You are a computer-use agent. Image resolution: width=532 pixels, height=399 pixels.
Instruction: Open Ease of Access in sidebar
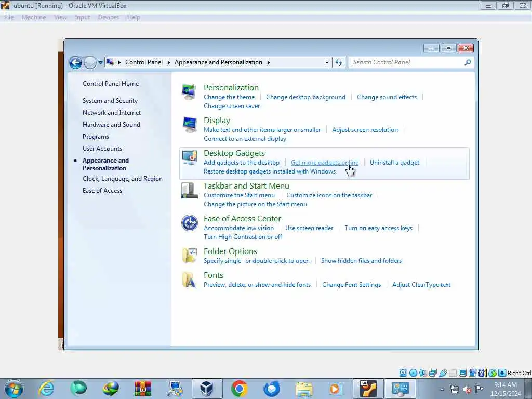tap(102, 191)
